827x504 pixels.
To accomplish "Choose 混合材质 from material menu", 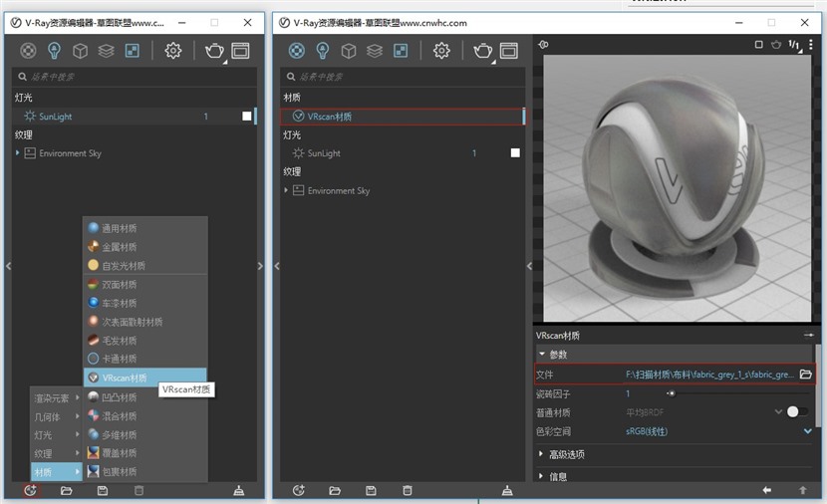I will tap(145, 416).
